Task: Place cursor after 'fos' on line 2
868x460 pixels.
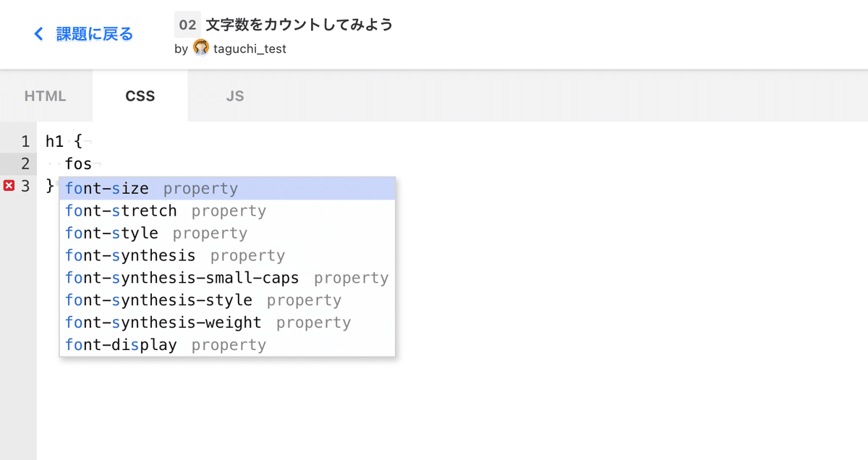Action: pyautogui.click(x=93, y=164)
